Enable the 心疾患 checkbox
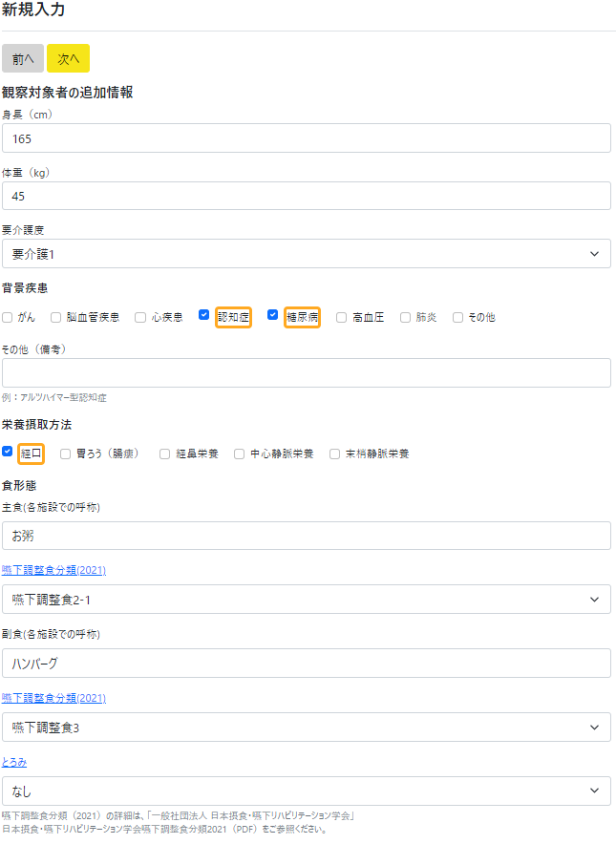Screen dimensions: 616x844 (140, 317)
